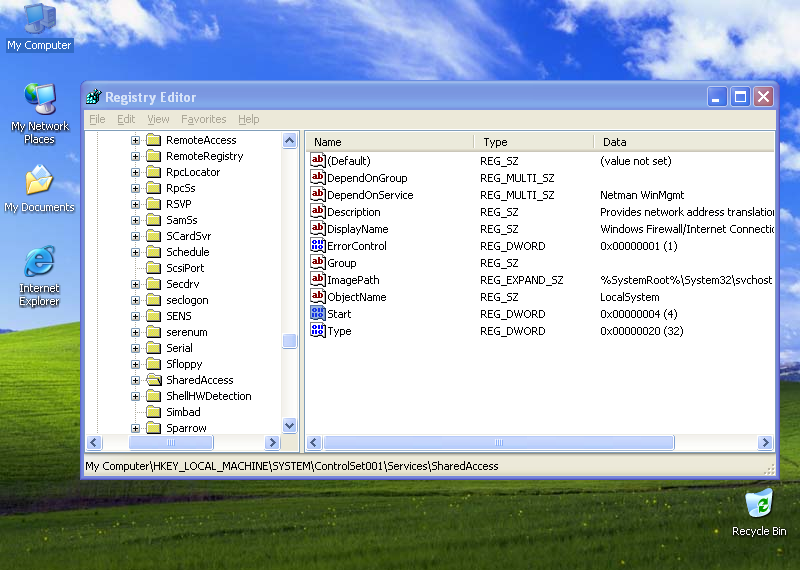
Task: Expand the SharedAccess key
Action: (x=135, y=380)
